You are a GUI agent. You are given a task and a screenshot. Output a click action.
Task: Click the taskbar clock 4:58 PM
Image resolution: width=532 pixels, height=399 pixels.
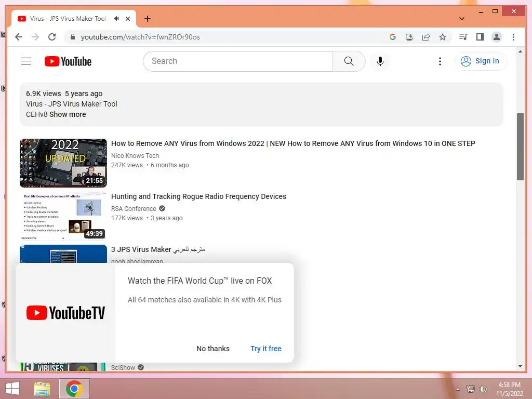click(509, 385)
